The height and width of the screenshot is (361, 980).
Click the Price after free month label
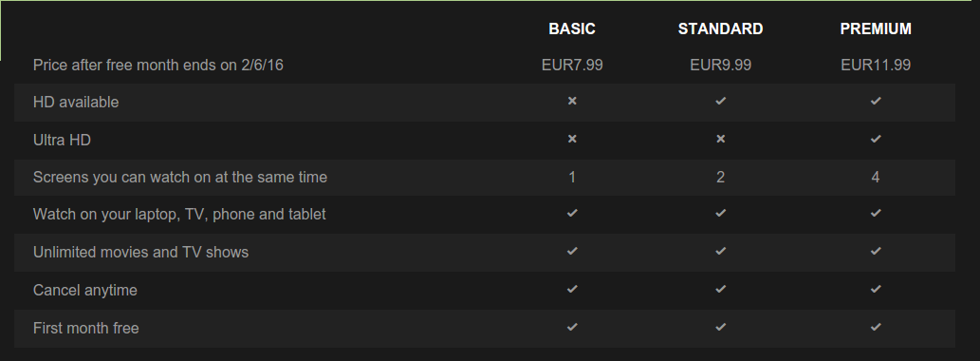[158, 65]
